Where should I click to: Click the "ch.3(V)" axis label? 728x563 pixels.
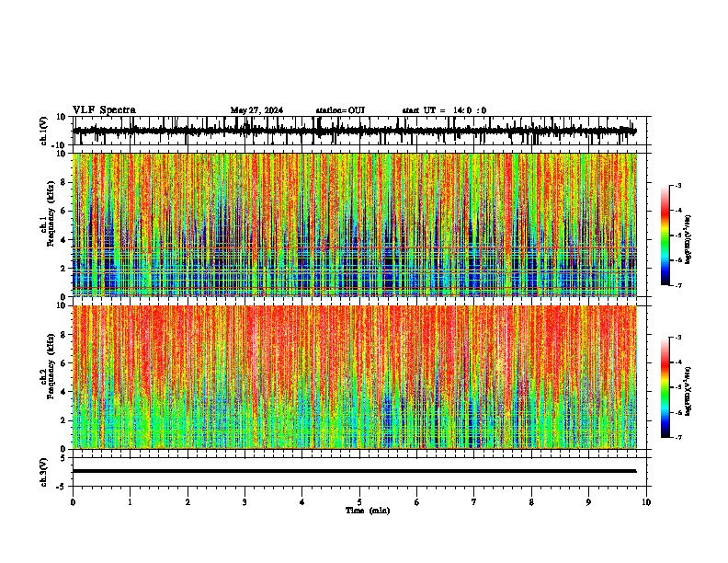click(44, 473)
